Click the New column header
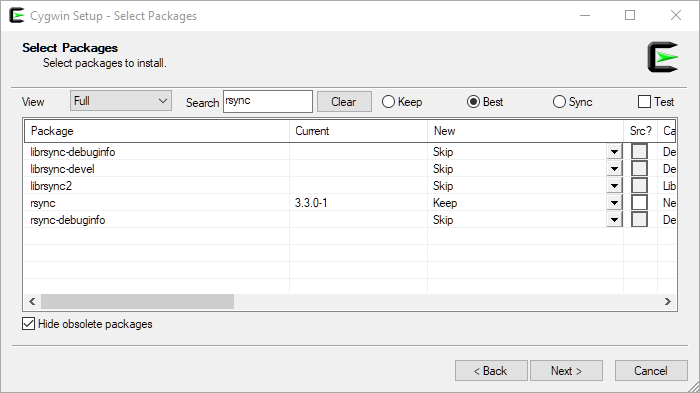Screen dimensions: 700x393 coord(525,131)
